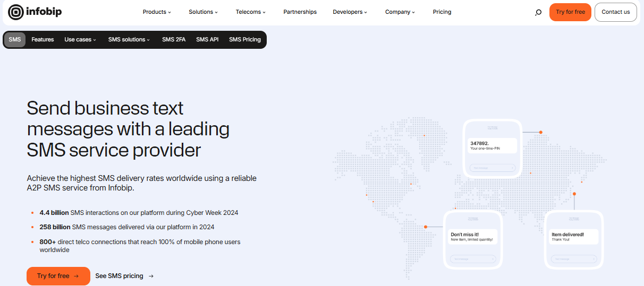
Task: Select the SMS tab in subnav
Action: click(x=15, y=39)
